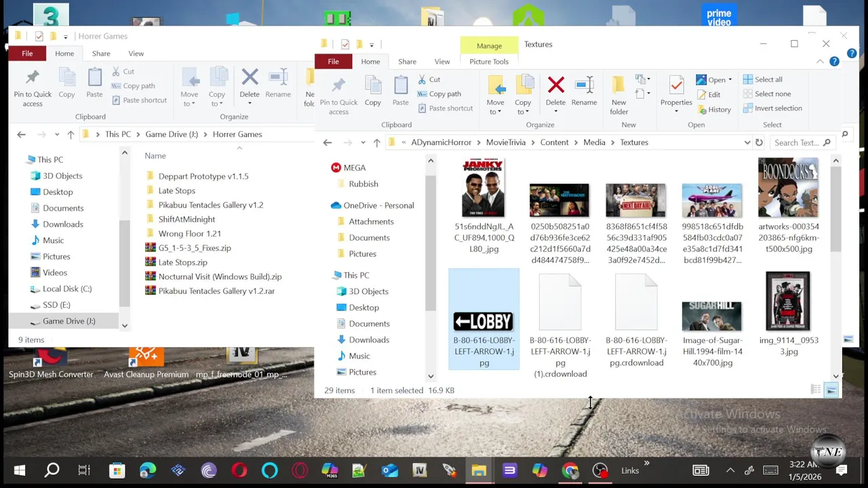Expand taskbar Links overflow chevron
This screenshot has width=868, height=488.
click(x=646, y=464)
